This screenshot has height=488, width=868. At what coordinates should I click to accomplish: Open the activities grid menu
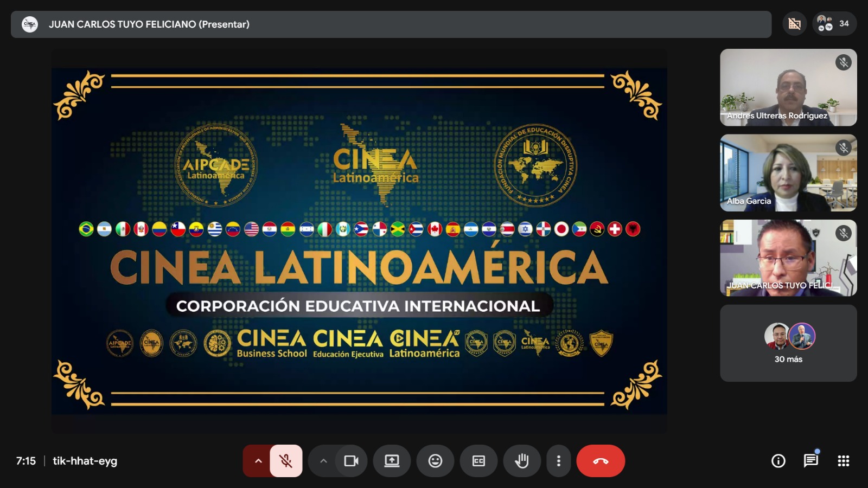coord(843,461)
